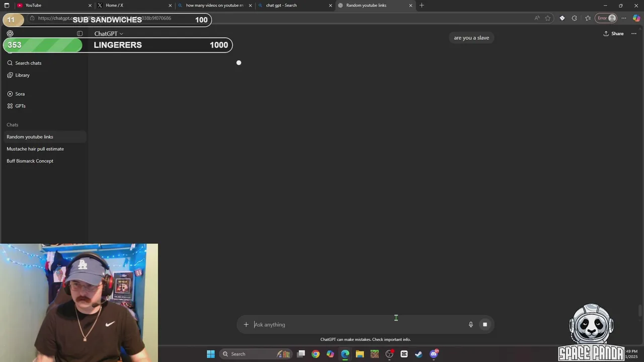Viewport: 644px width, 362px height.
Task: Open the conversation three-dot options menu
Action: [x=634, y=34]
